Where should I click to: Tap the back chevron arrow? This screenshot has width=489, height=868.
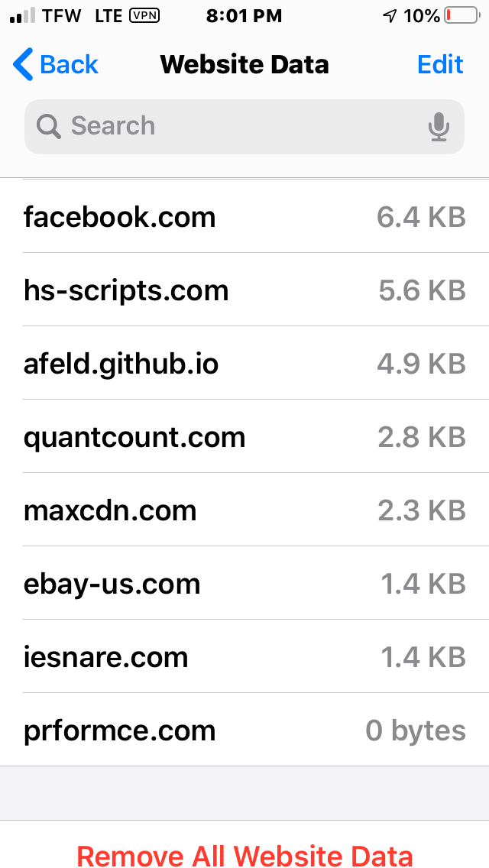(x=23, y=65)
